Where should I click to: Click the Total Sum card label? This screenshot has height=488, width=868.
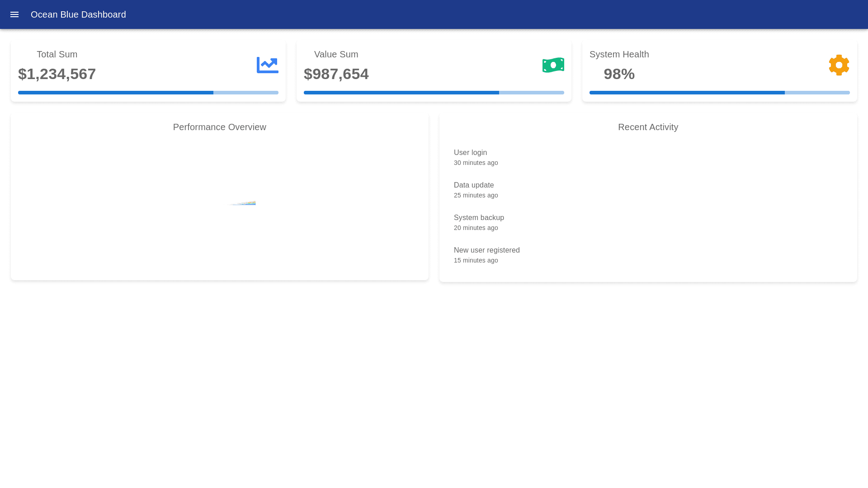[x=57, y=54]
